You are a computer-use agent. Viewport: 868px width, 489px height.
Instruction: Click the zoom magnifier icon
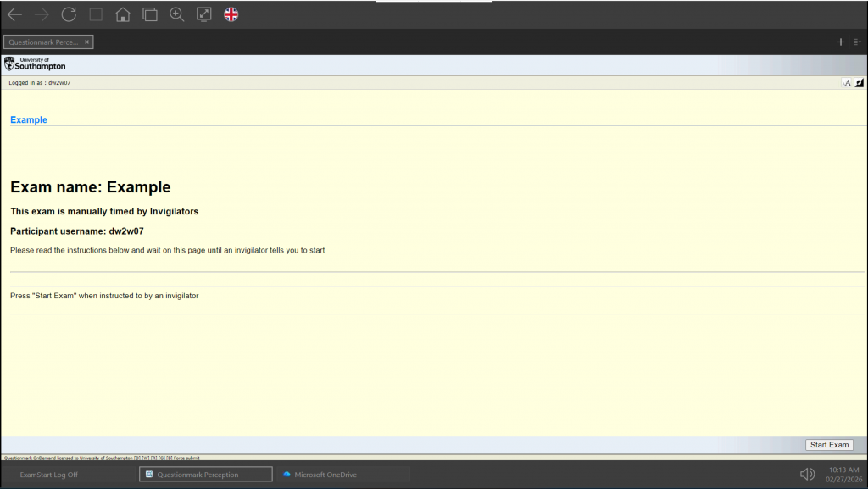pos(177,14)
